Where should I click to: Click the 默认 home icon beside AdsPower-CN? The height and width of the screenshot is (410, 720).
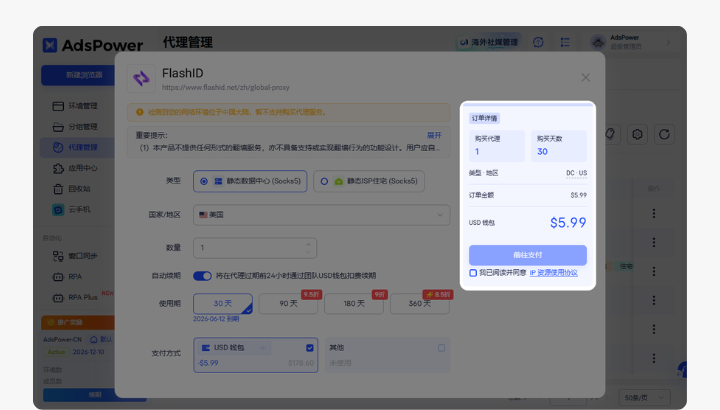[94, 339]
